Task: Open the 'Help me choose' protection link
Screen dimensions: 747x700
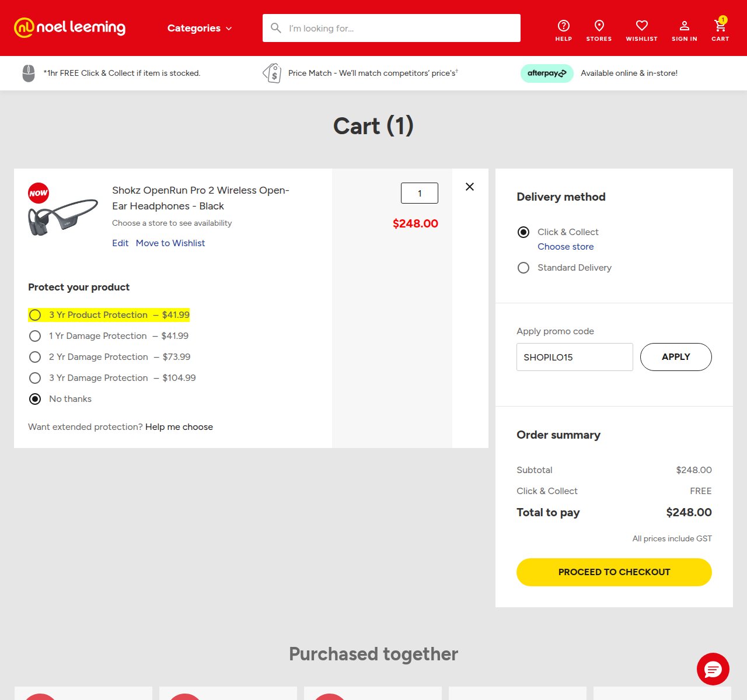Action: 179,427
